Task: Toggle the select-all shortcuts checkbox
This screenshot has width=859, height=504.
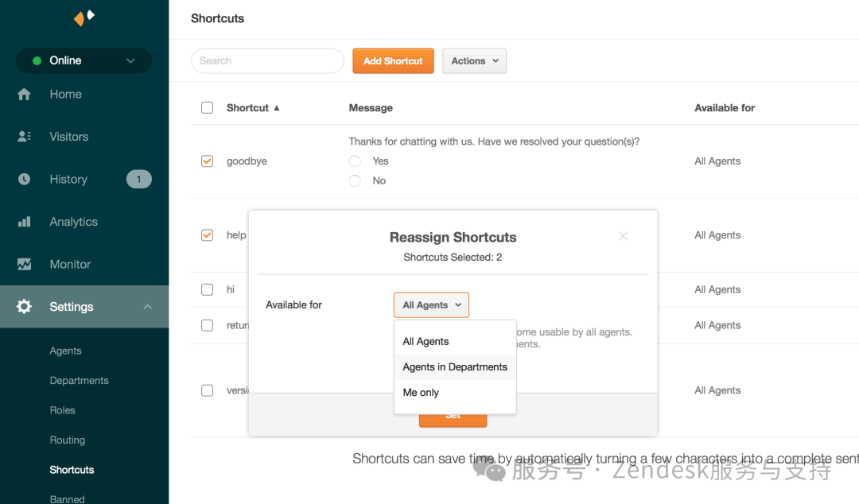Action: [208, 108]
